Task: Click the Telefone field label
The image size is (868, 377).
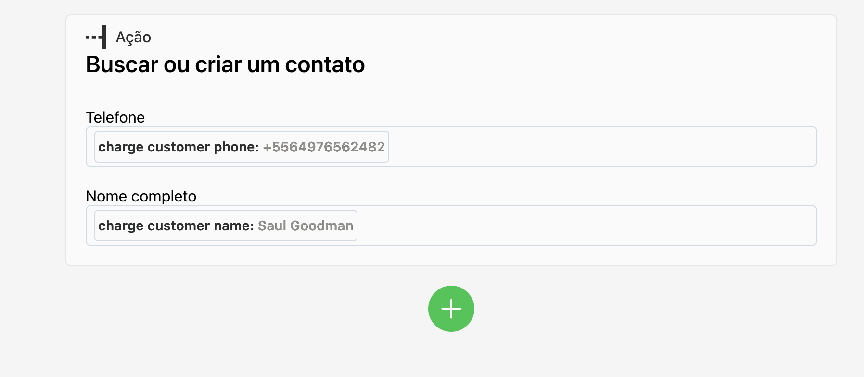Action: tap(115, 117)
